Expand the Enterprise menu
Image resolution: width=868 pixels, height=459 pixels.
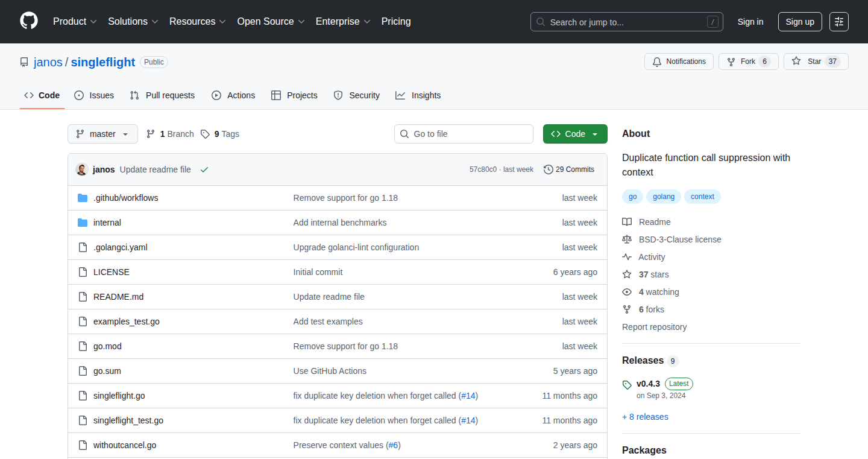344,22
